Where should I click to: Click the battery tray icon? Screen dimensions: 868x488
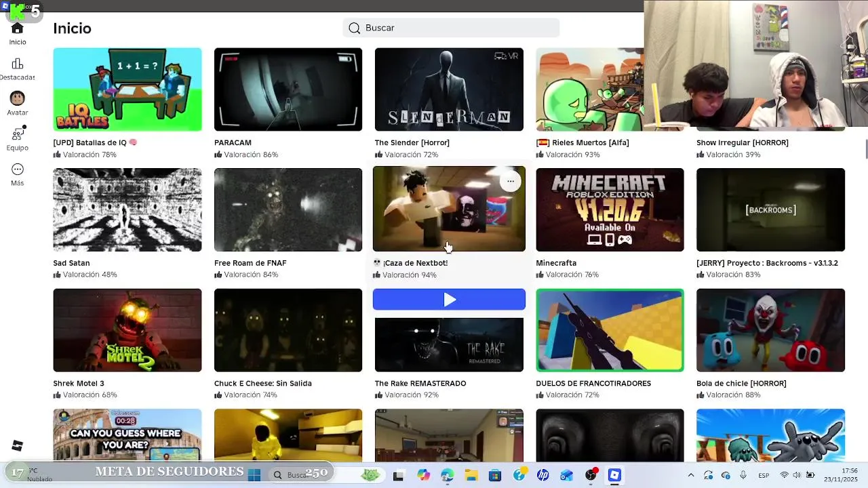coord(810,475)
